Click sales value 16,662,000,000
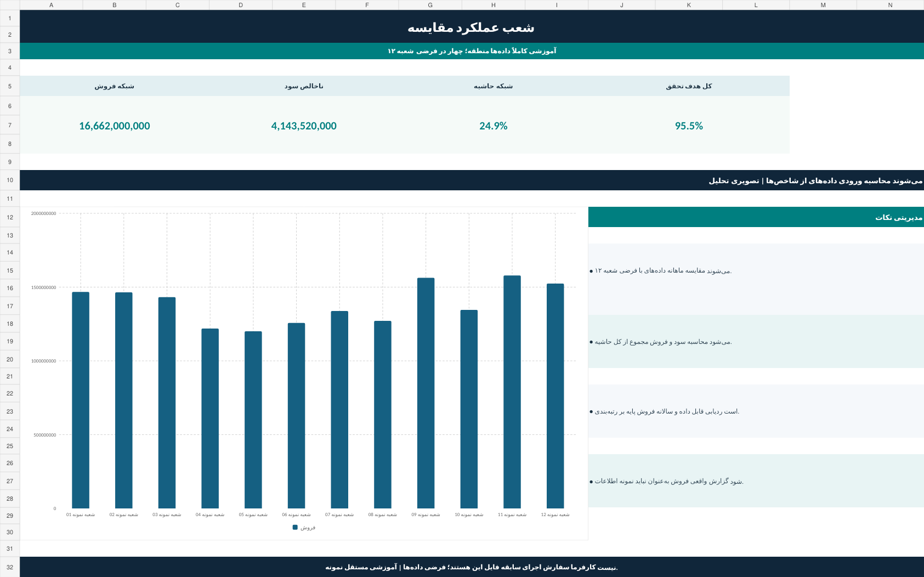Viewport: 924px width, 577px height. click(115, 126)
